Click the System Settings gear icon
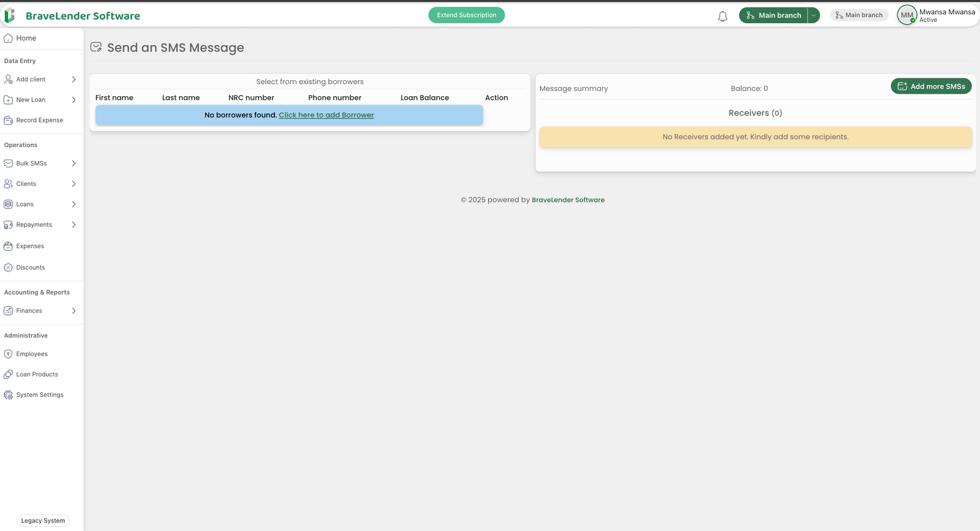Viewport: 980px width, 531px height. pyautogui.click(x=9, y=395)
